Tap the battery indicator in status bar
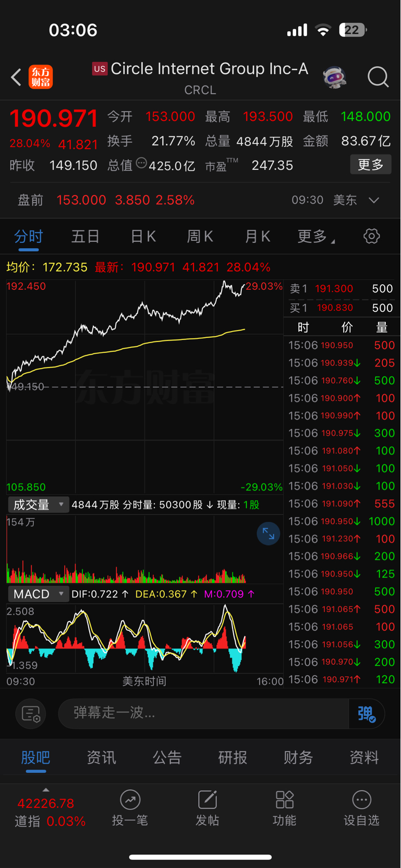Screen dimensions: 401x868 353,30
